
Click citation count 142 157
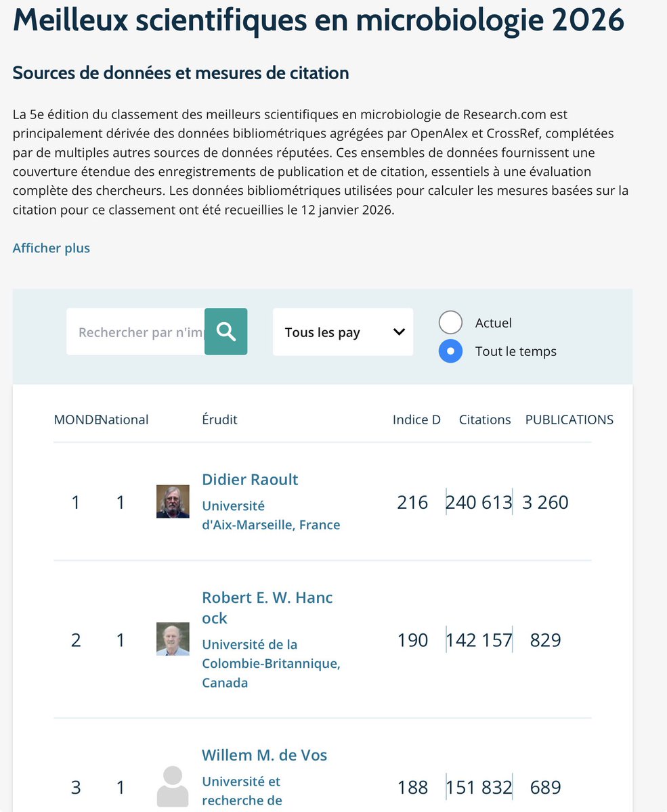479,640
